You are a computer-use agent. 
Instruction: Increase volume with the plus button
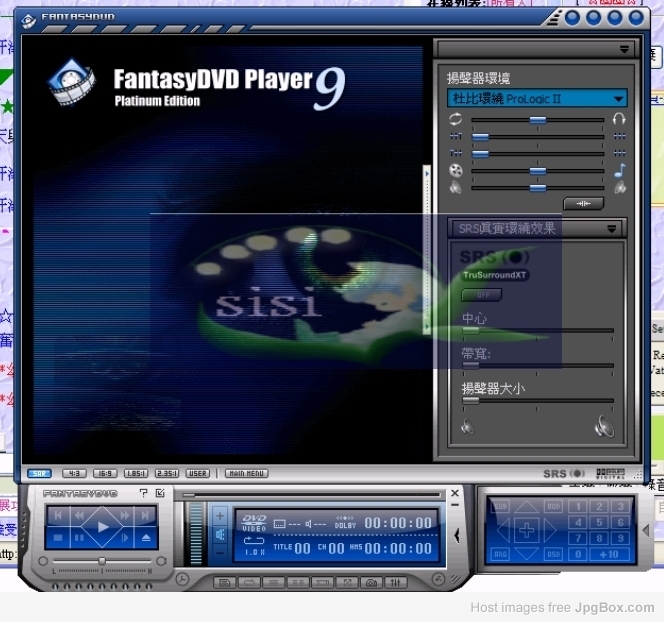click(x=220, y=516)
